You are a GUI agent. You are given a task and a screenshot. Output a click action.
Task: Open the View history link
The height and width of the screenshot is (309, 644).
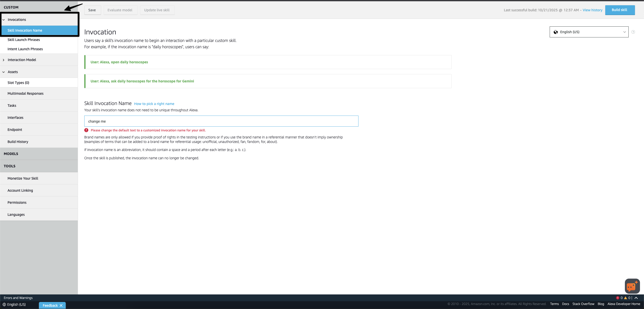pyautogui.click(x=592, y=10)
